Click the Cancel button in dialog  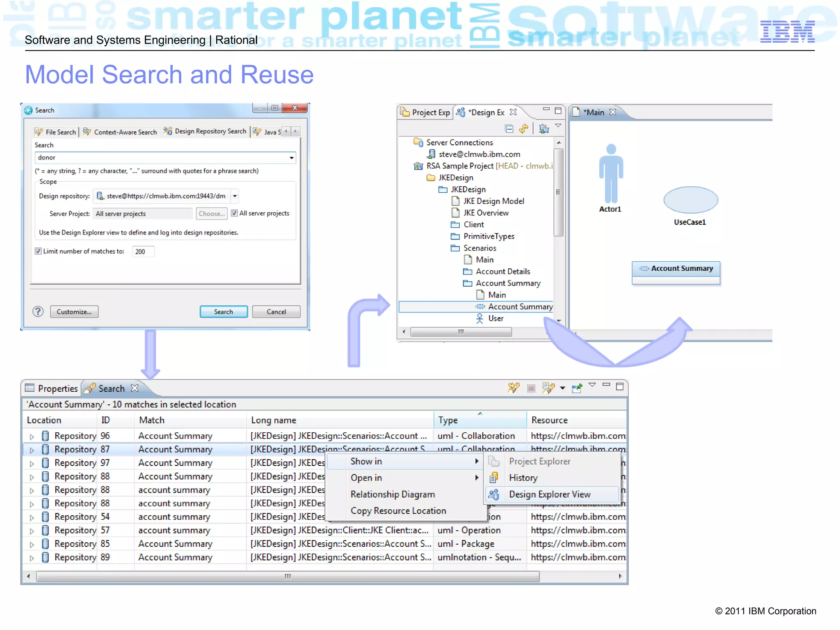[276, 312]
